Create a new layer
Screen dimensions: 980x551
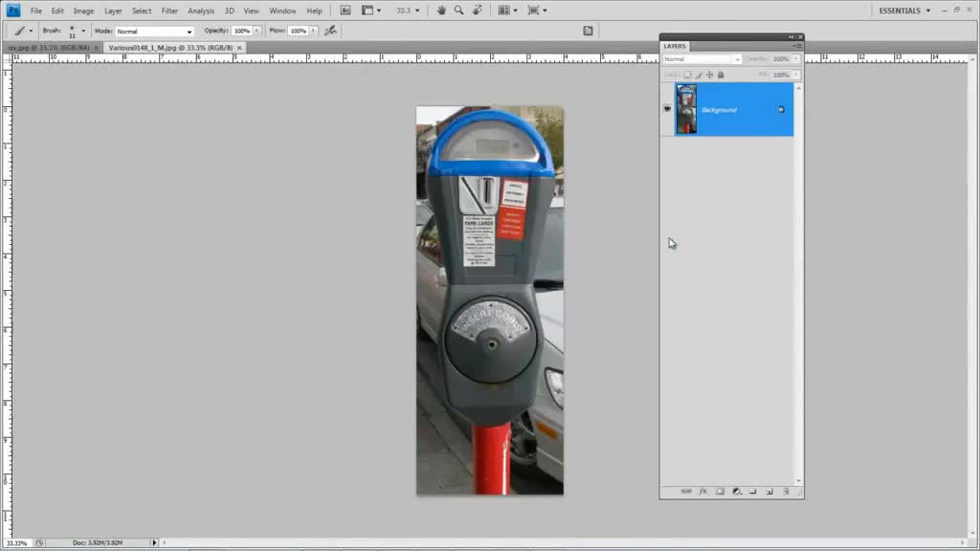click(769, 492)
